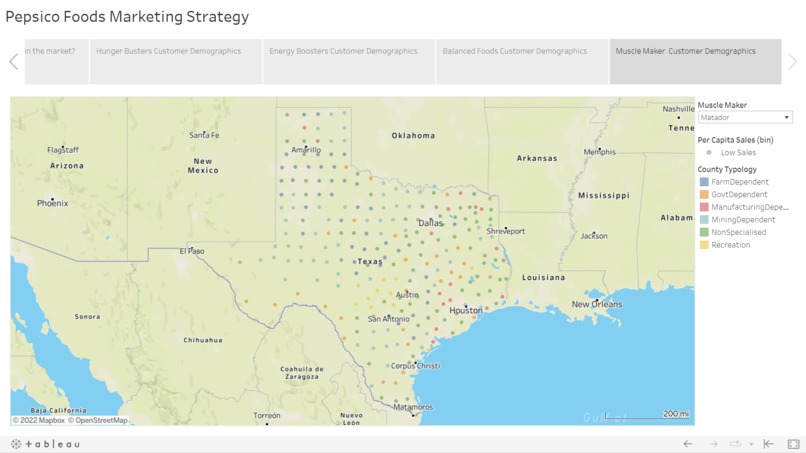Click the revert to start icon
Screen dimensions: 806x453
[768, 444]
